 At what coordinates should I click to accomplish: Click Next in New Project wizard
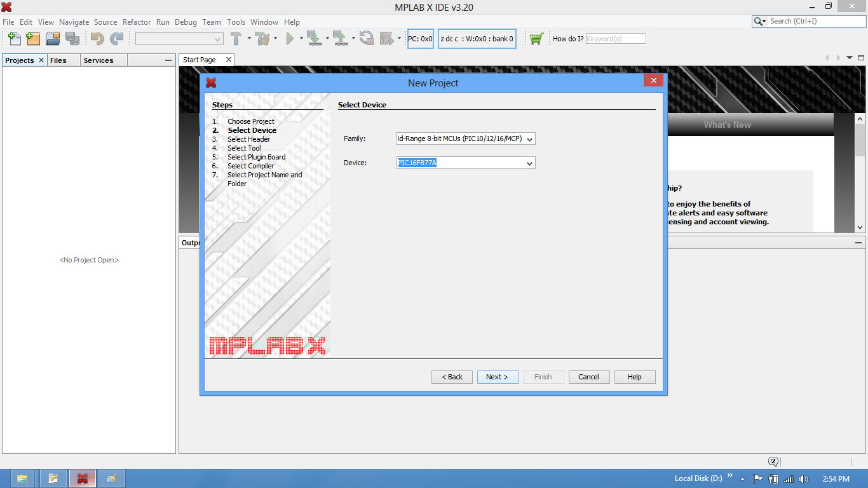(498, 377)
